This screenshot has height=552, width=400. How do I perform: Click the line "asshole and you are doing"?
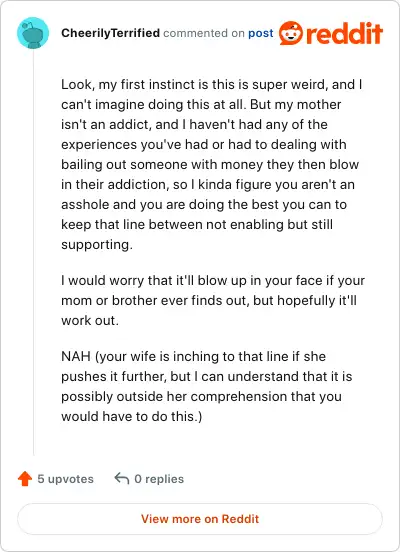(204, 205)
